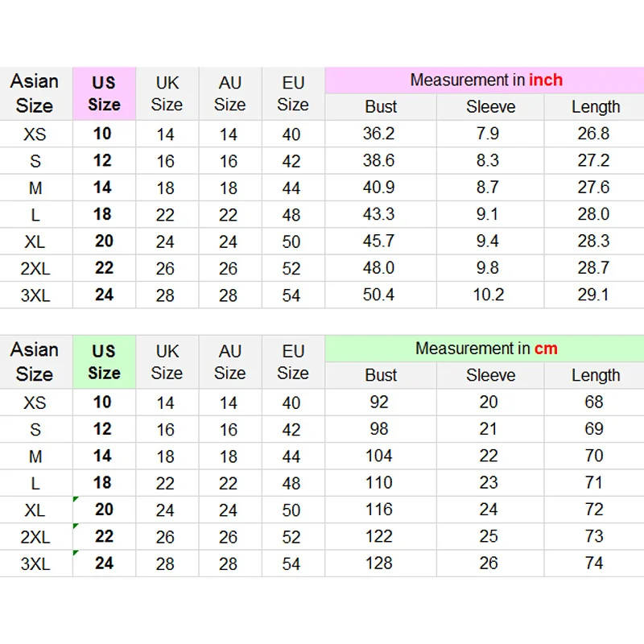Click bust value 128 in cm table
This screenshot has width=644, height=644.
pos(378,563)
